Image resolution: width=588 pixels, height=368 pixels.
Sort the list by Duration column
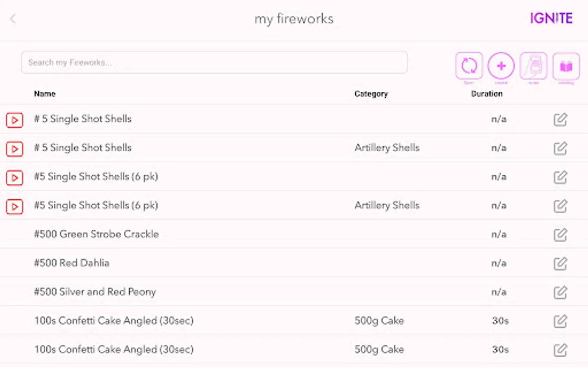(x=487, y=94)
